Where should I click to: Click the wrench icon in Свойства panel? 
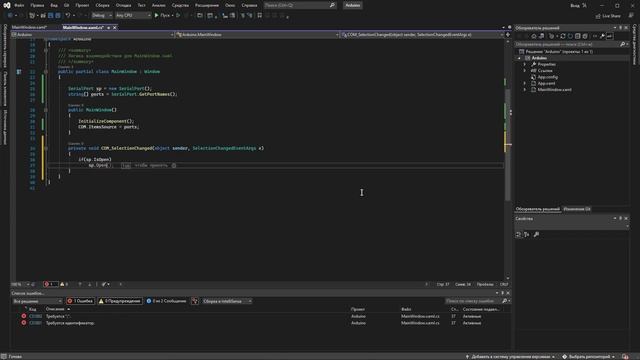coord(536,234)
